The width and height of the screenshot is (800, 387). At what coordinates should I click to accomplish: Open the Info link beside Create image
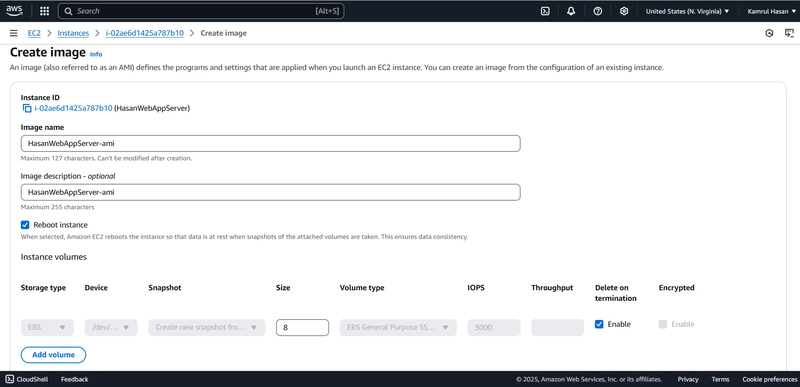96,54
